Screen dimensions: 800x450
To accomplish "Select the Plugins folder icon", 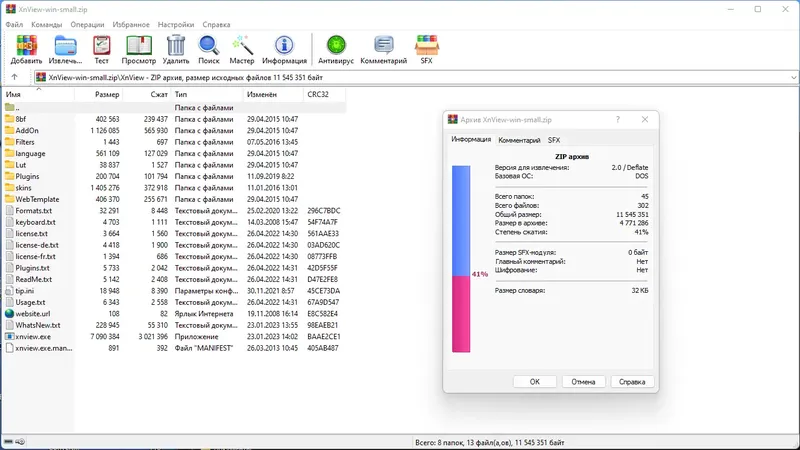I will pos(10,176).
